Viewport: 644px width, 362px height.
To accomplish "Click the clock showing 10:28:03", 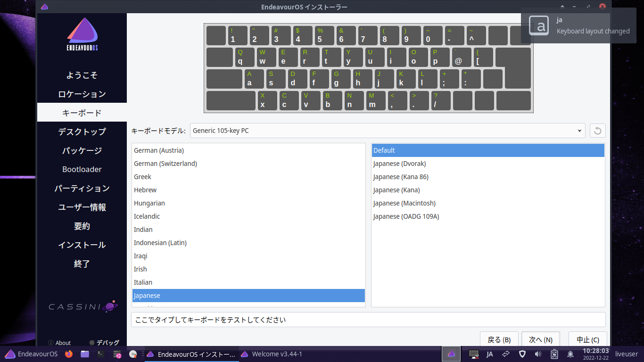I will [x=595, y=354].
